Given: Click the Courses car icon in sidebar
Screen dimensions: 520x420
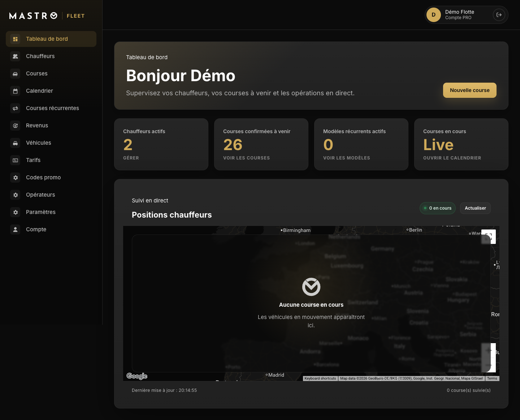Looking at the screenshot, I should pos(15,74).
